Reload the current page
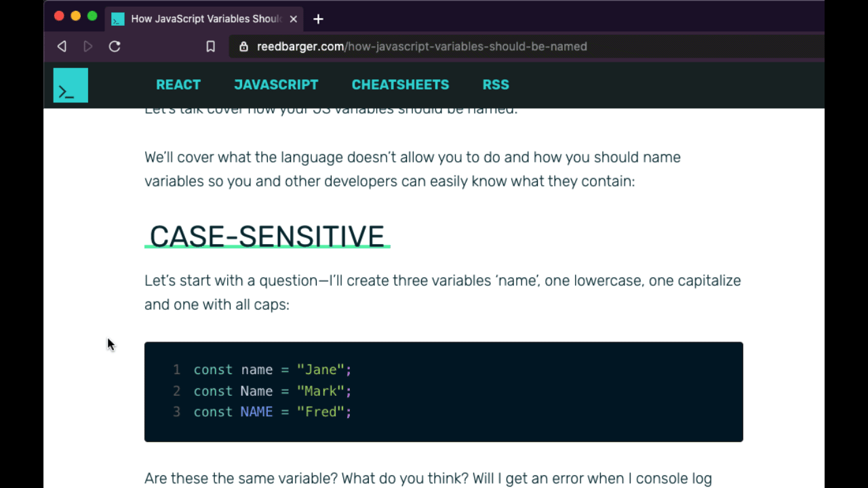This screenshot has width=868, height=488. click(115, 46)
